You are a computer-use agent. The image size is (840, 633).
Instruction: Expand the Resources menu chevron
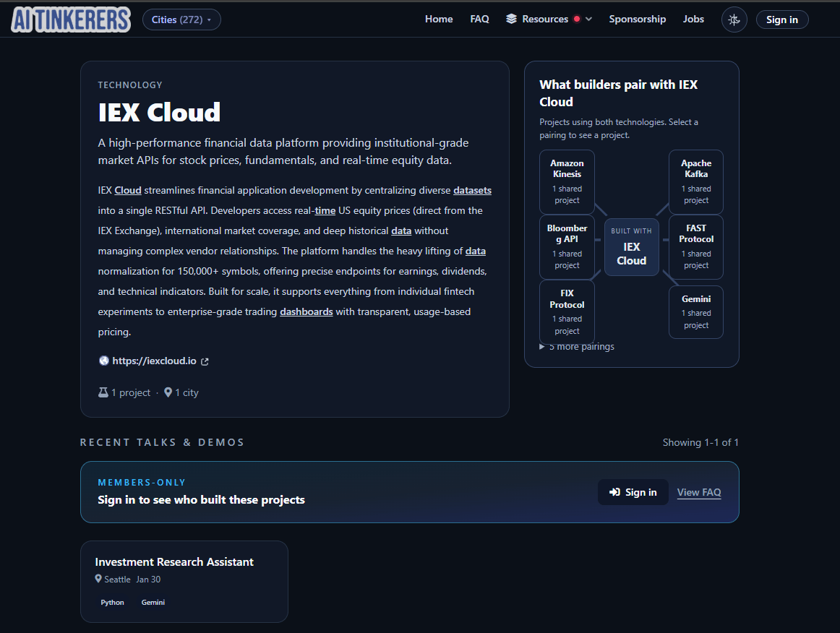point(588,20)
